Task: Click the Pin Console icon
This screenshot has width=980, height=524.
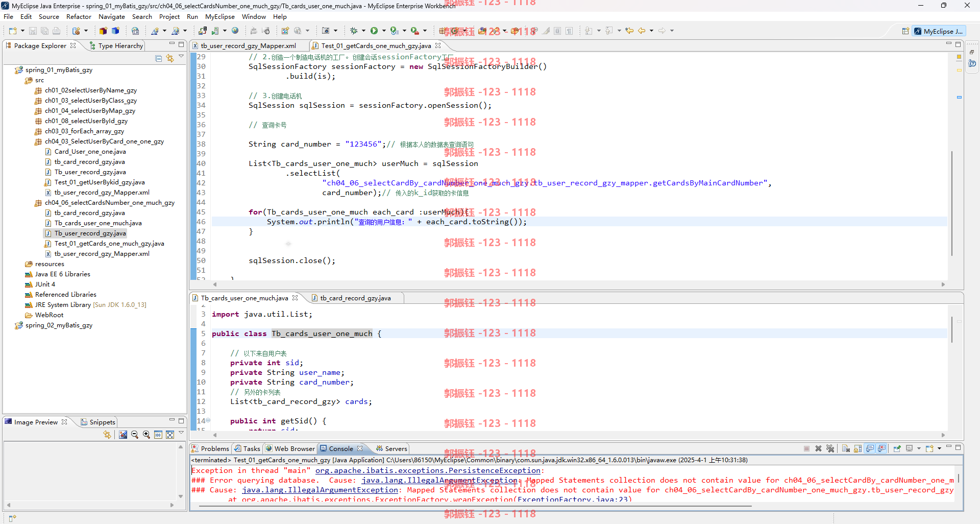Action: point(897,448)
